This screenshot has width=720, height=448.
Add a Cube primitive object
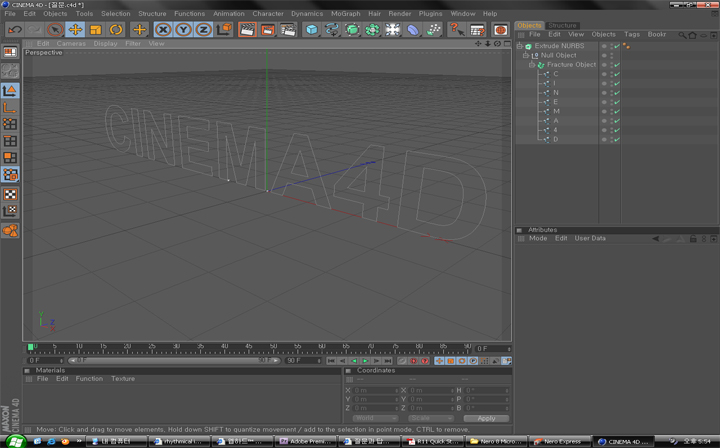tap(311, 30)
